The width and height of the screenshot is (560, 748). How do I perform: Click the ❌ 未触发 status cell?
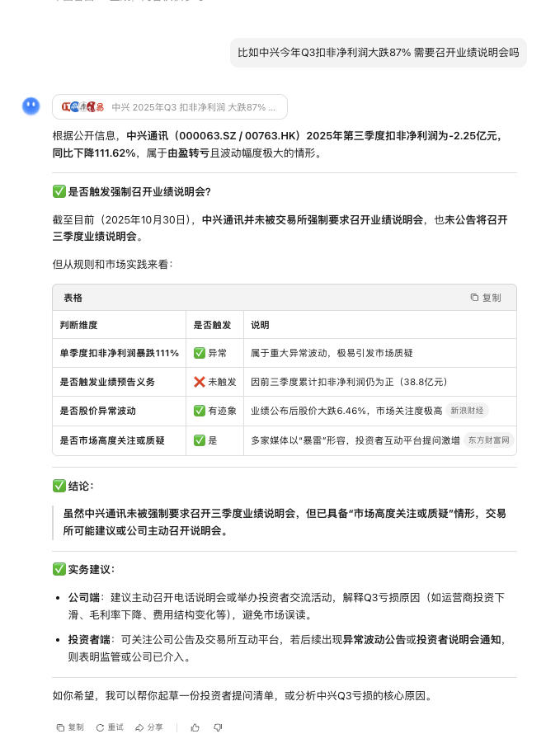215,382
